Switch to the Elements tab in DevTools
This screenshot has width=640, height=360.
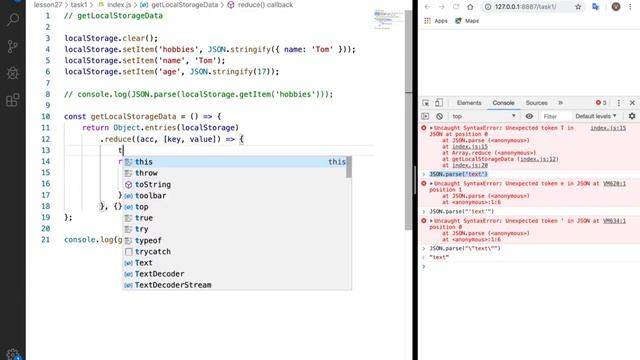[469, 103]
